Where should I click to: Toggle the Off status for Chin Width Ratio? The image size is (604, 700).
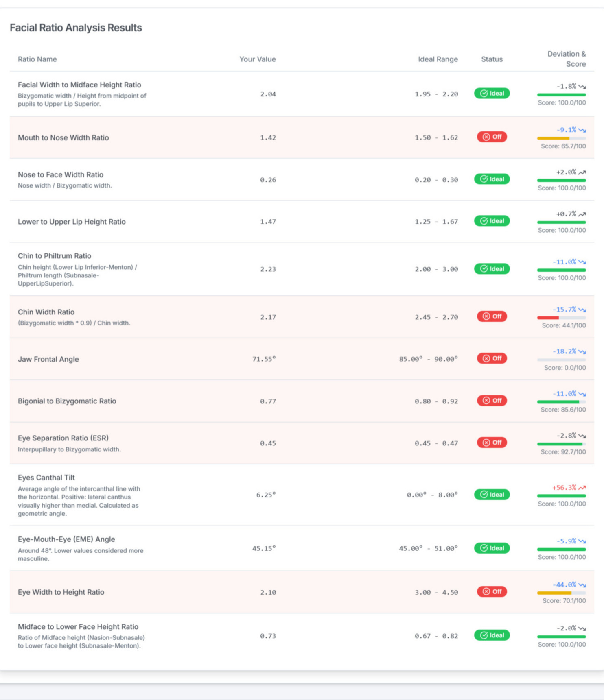(491, 317)
